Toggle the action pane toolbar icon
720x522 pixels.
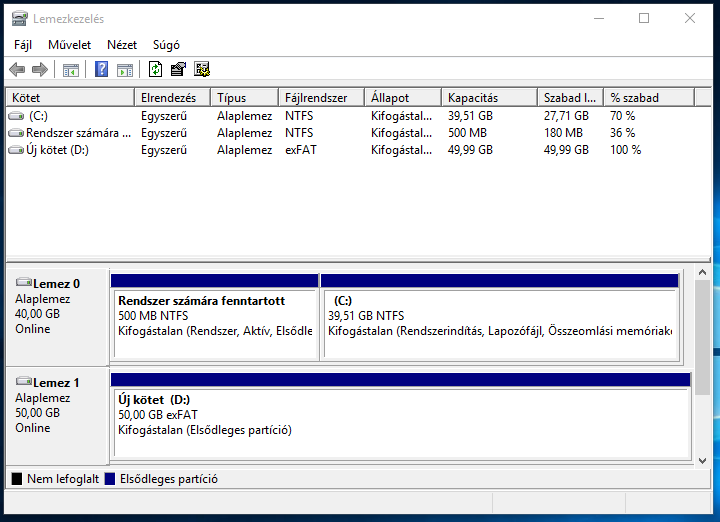(125, 70)
